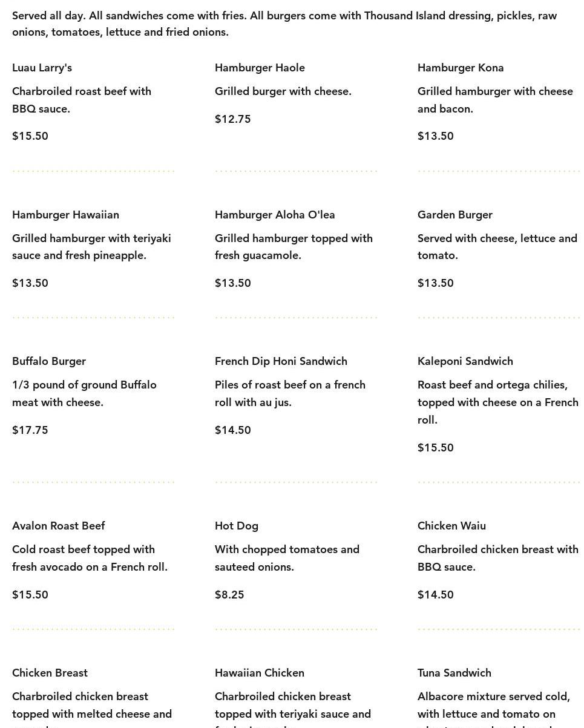Click the Hamburger Hawaiian title
Viewport: 584px width, 728px height.
[65, 215]
